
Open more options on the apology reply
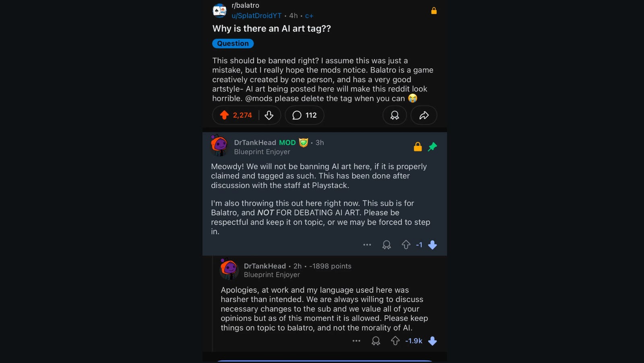(356, 341)
